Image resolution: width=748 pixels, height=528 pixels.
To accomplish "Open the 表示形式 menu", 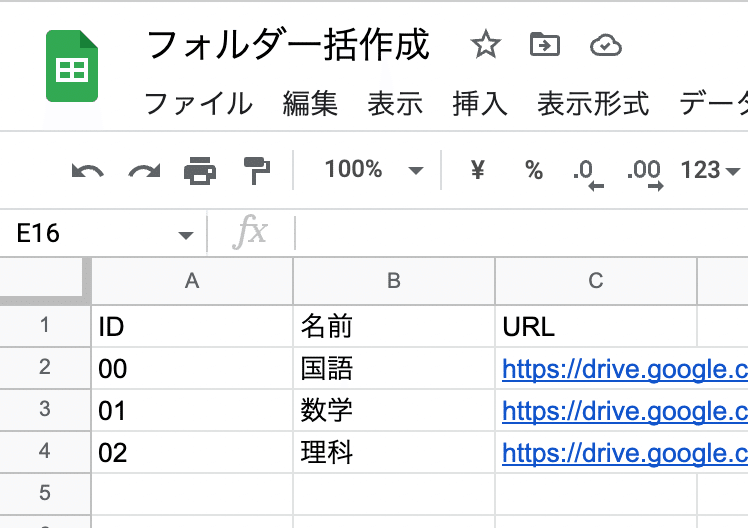I will click(593, 104).
